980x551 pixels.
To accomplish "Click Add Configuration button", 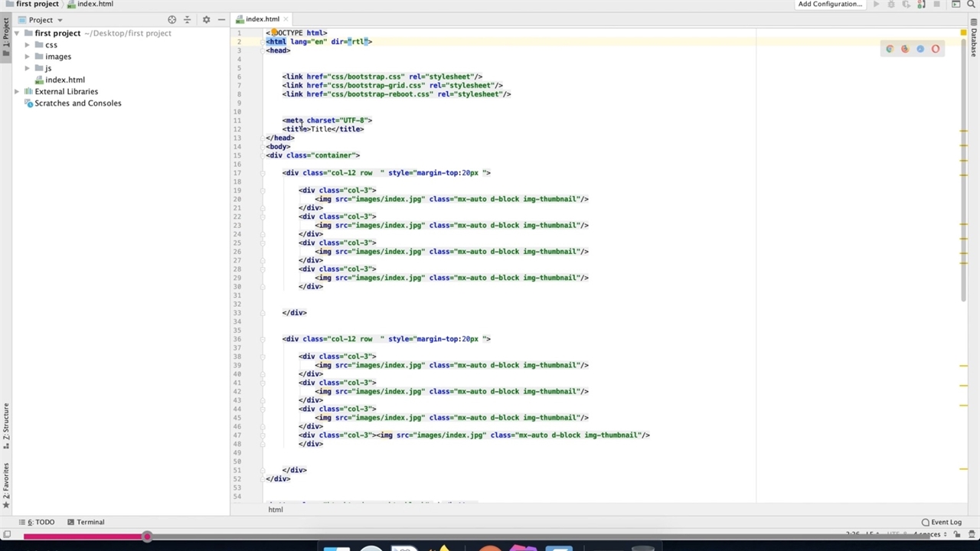I will point(829,5).
